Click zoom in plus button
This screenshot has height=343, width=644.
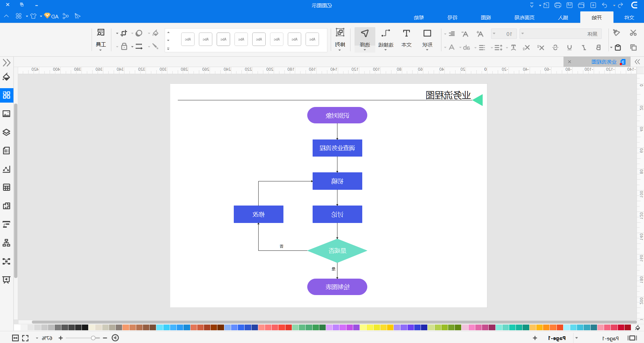pyautogui.click(x=61, y=338)
